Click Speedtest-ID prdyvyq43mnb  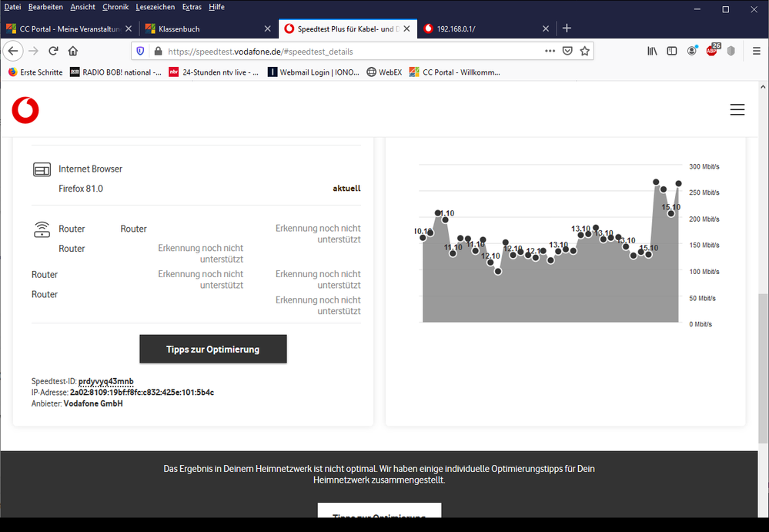tap(106, 381)
